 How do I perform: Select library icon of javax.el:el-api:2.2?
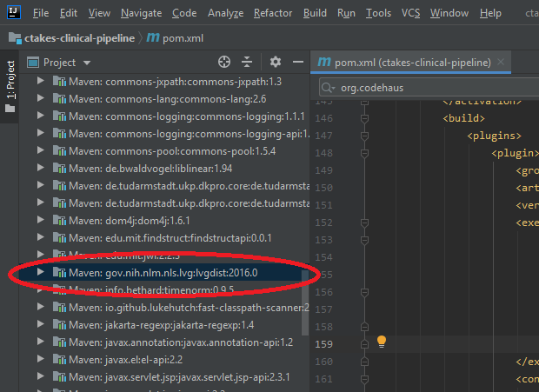pos(59,359)
